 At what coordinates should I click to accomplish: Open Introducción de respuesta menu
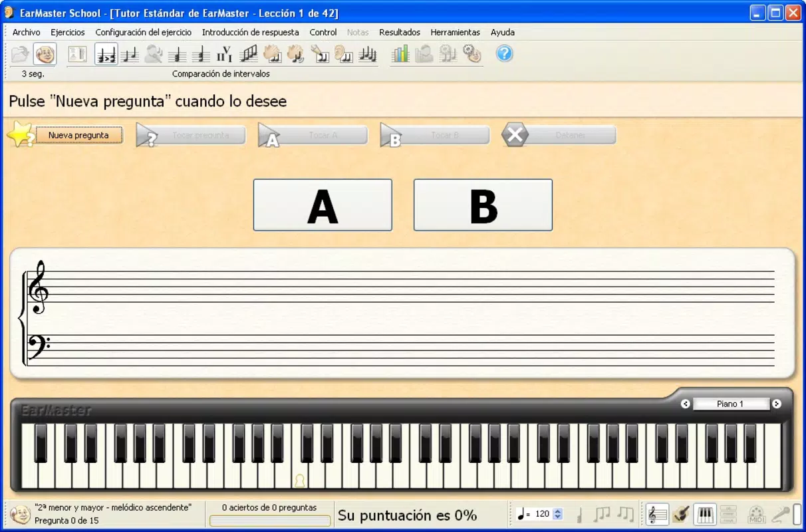tap(251, 32)
